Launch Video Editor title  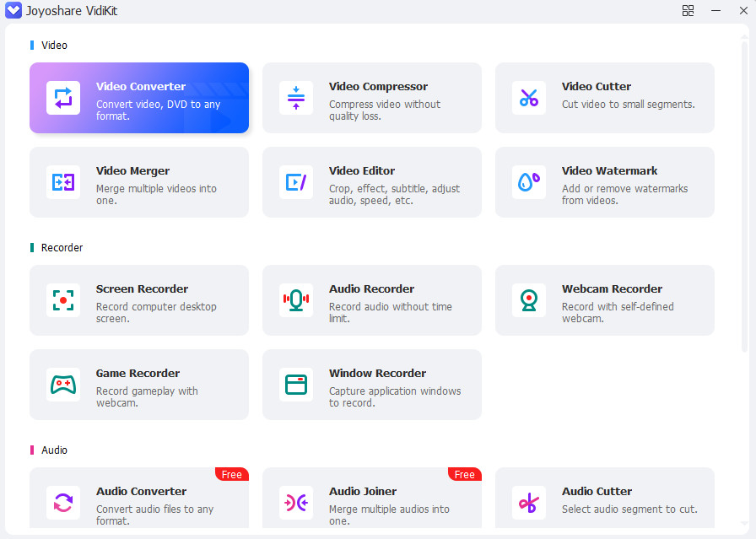pyautogui.click(x=362, y=170)
